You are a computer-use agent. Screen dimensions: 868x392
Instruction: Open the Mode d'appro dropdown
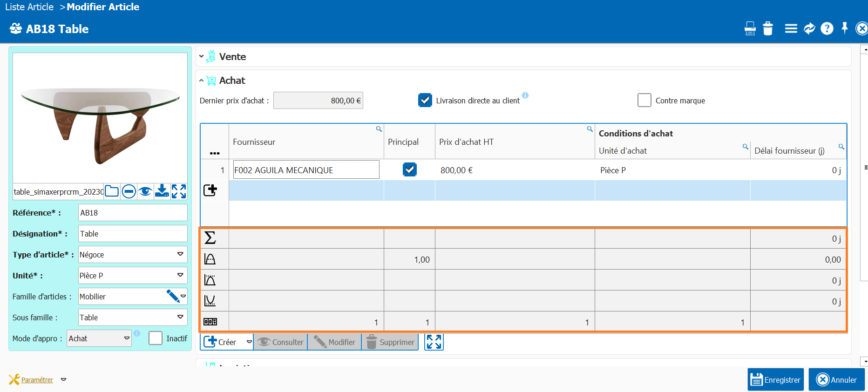[x=127, y=338]
